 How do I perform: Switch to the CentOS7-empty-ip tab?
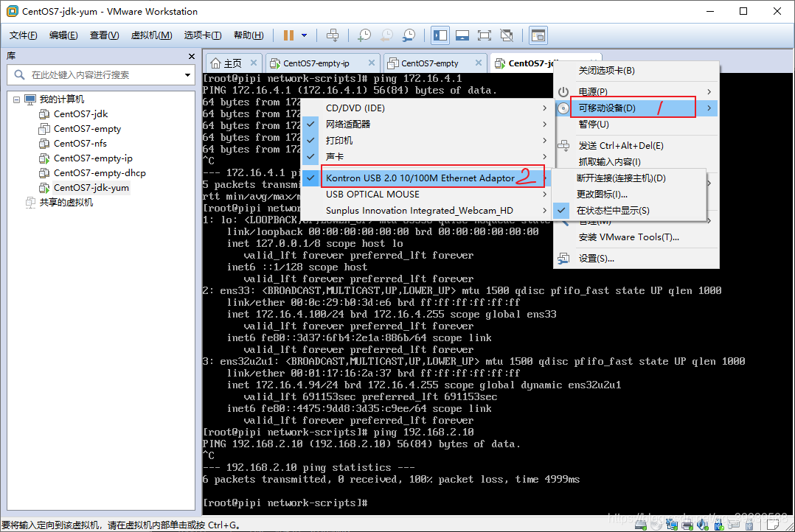click(322, 63)
